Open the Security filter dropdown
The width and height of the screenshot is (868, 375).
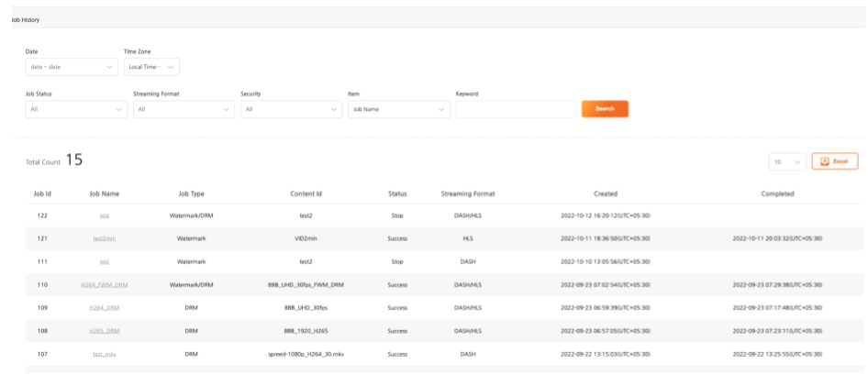(291, 110)
